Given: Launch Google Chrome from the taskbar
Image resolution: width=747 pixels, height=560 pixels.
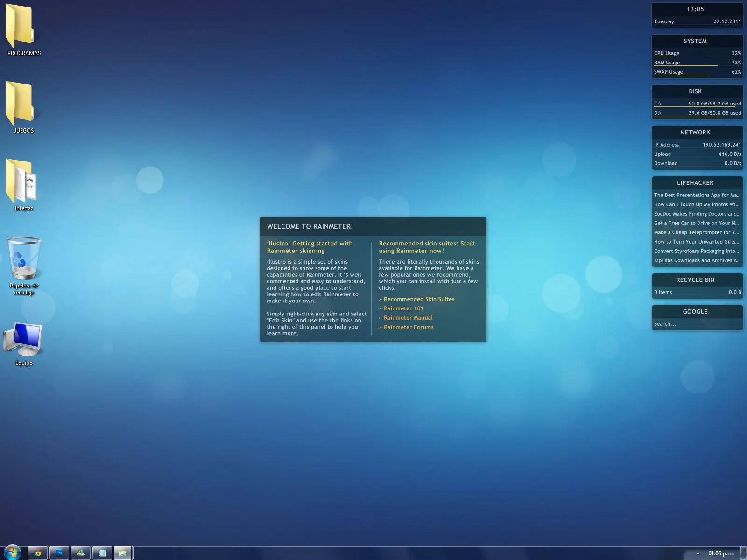Looking at the screenshot, I should [38, 553].
